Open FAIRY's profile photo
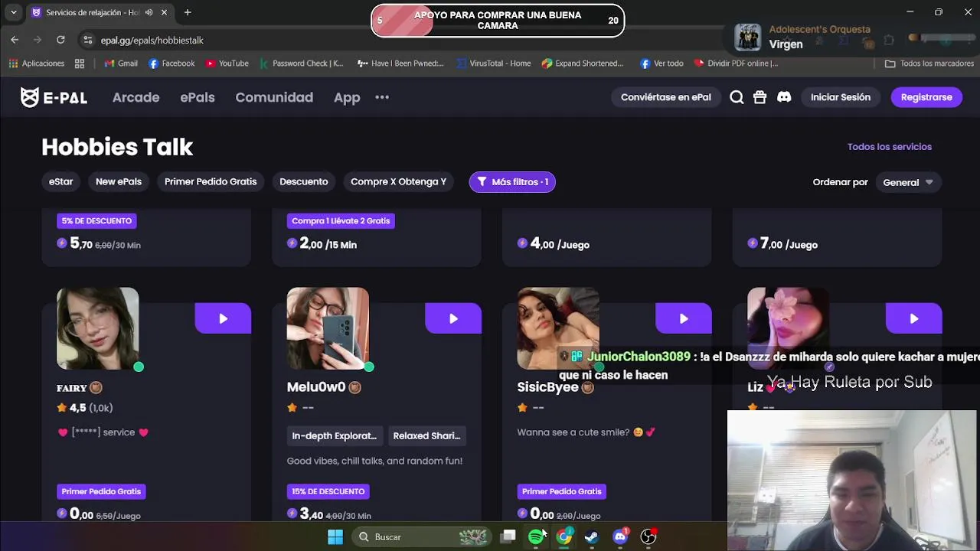Screen dimensions: 980x551 [x=98, y=328]
